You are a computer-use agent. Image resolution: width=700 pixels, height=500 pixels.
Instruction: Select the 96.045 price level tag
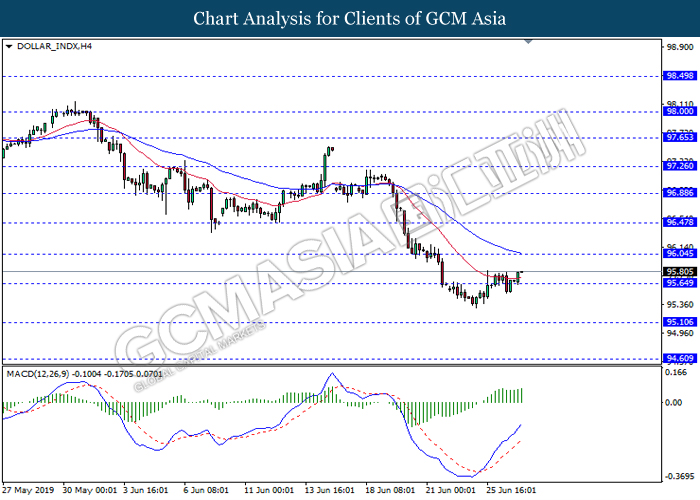679,254
